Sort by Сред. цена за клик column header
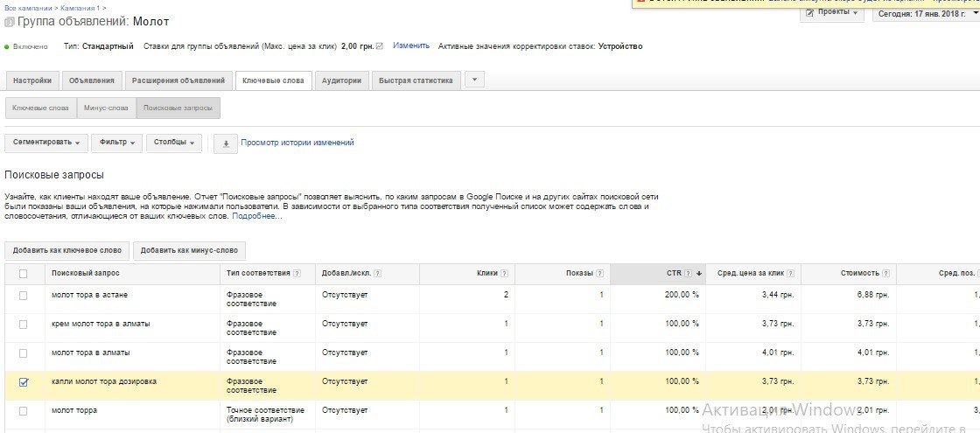980x433 pixels. pyautogui.click(x=750, y=274)
